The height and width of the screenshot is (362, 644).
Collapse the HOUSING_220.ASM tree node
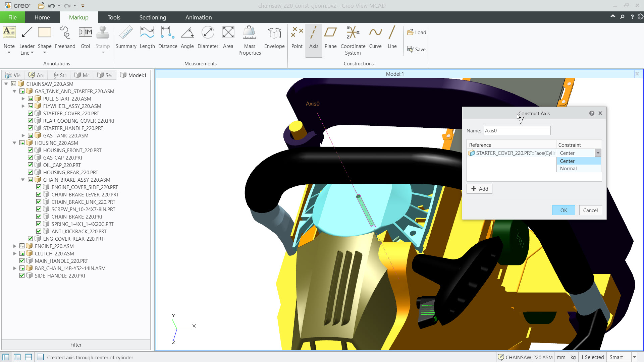(14, 143)
